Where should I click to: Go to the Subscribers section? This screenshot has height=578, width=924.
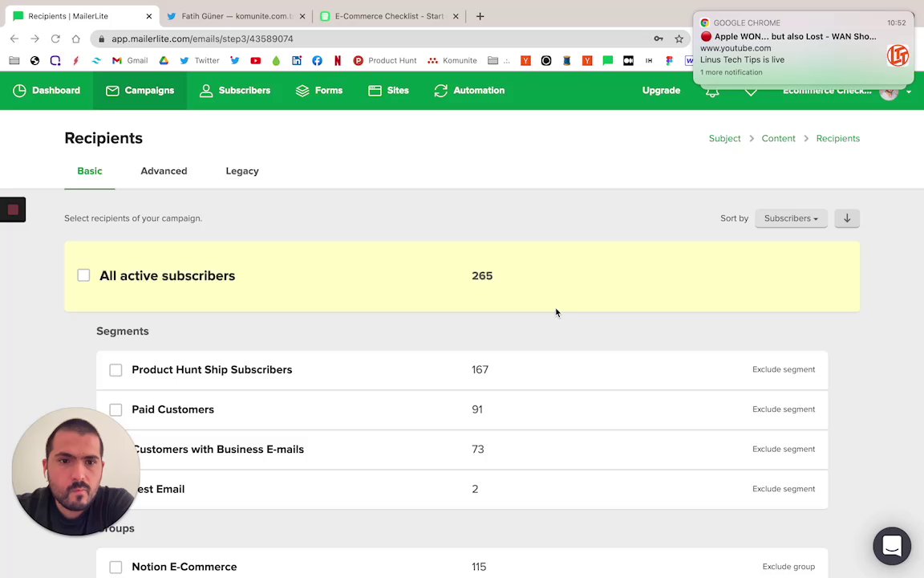tap(235, 91)
